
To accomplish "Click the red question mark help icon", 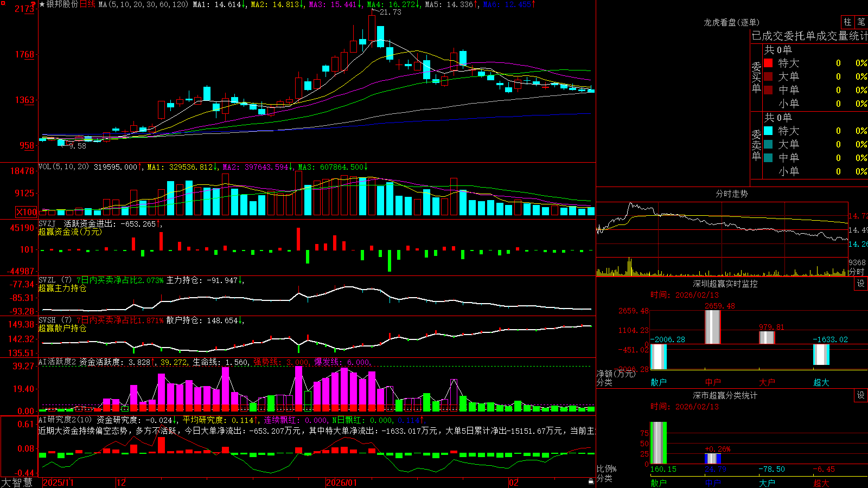I will [x=33, y=4].
